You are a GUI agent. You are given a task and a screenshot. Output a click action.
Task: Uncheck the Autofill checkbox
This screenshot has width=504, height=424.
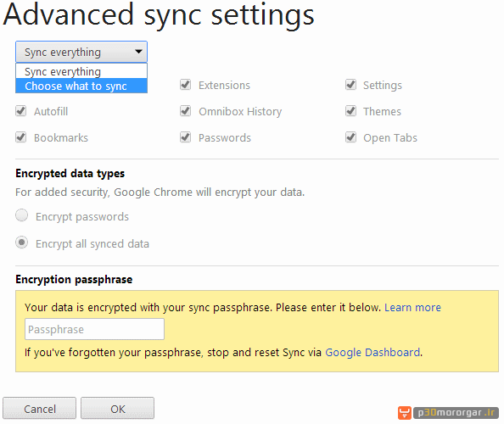[x=21, y=111]
